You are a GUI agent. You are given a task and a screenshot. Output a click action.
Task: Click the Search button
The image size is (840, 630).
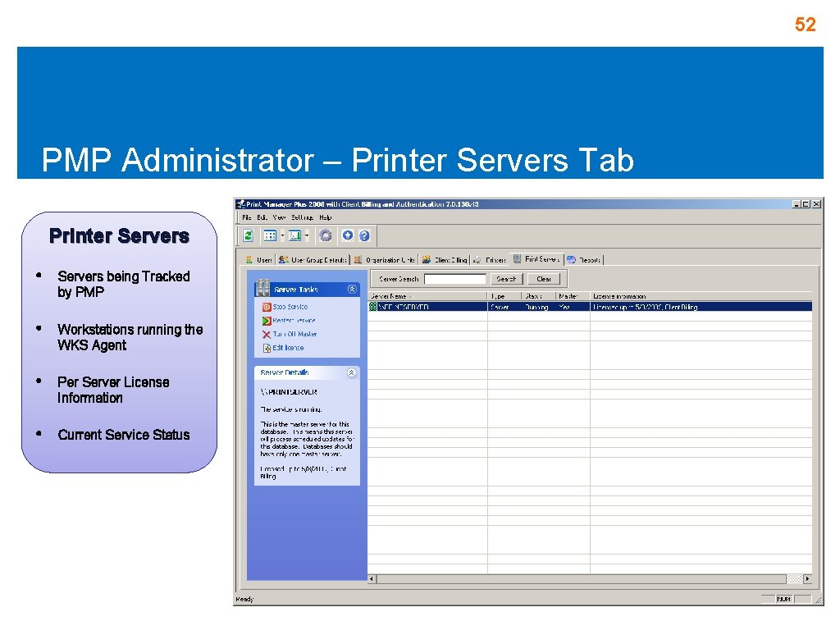pos(506,279)
